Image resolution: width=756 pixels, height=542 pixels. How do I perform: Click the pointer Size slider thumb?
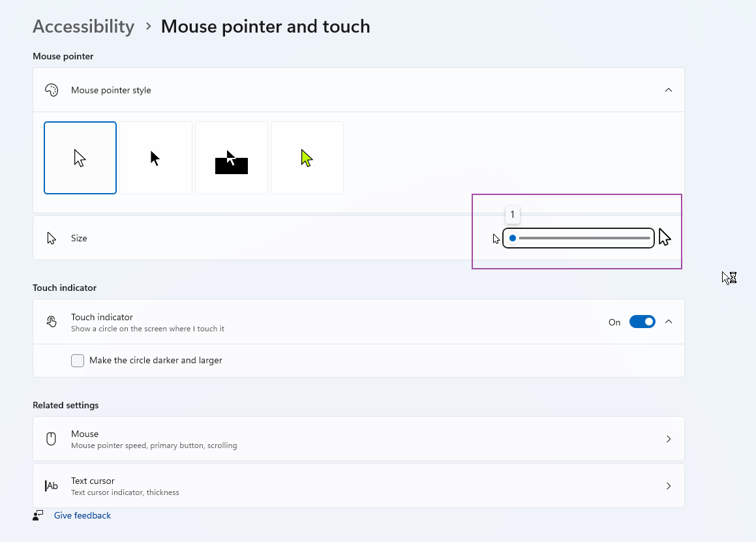(x=513, y=238)
